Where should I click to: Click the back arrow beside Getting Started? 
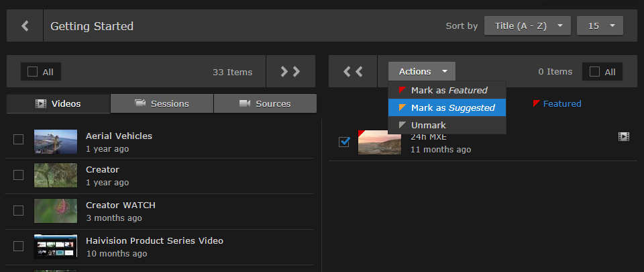tap(25, 26)
